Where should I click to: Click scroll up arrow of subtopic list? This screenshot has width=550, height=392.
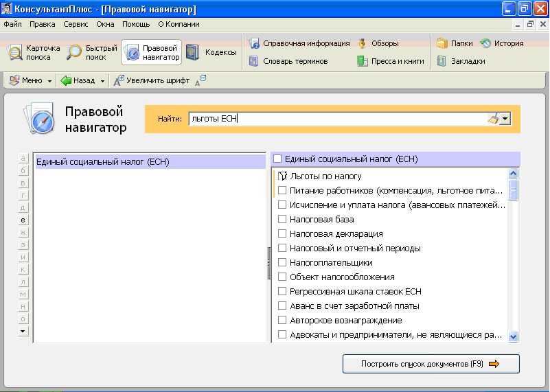(x=513, y=173)
